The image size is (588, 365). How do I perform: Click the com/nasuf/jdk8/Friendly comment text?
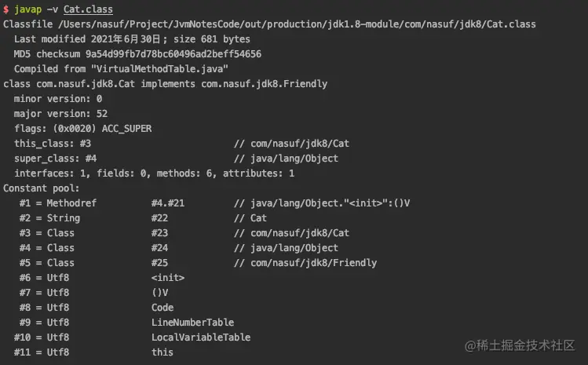pyautogui.click(x=312, y=263)
